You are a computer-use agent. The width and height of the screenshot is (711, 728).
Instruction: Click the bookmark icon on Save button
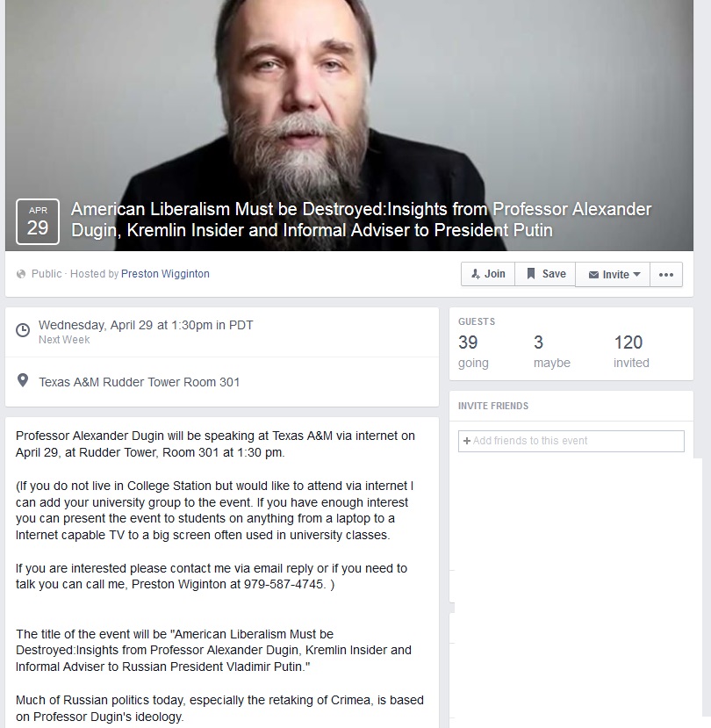click(x=531, y=273)
